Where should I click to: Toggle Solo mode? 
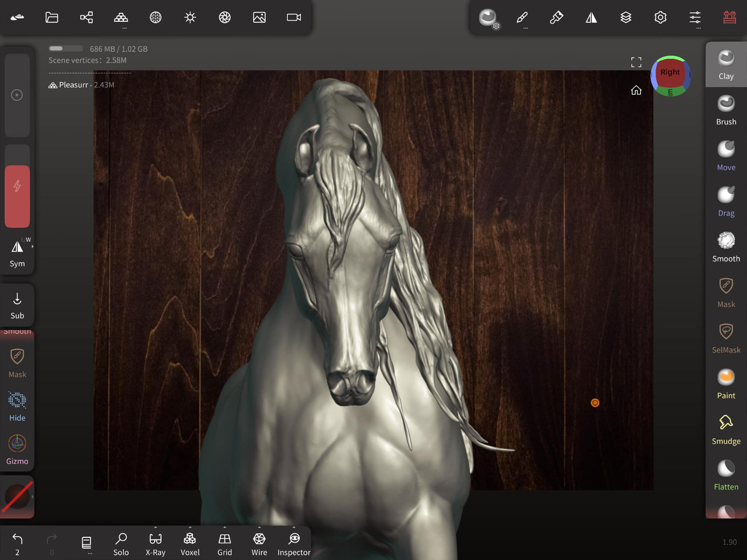click(x=121, y=544)
